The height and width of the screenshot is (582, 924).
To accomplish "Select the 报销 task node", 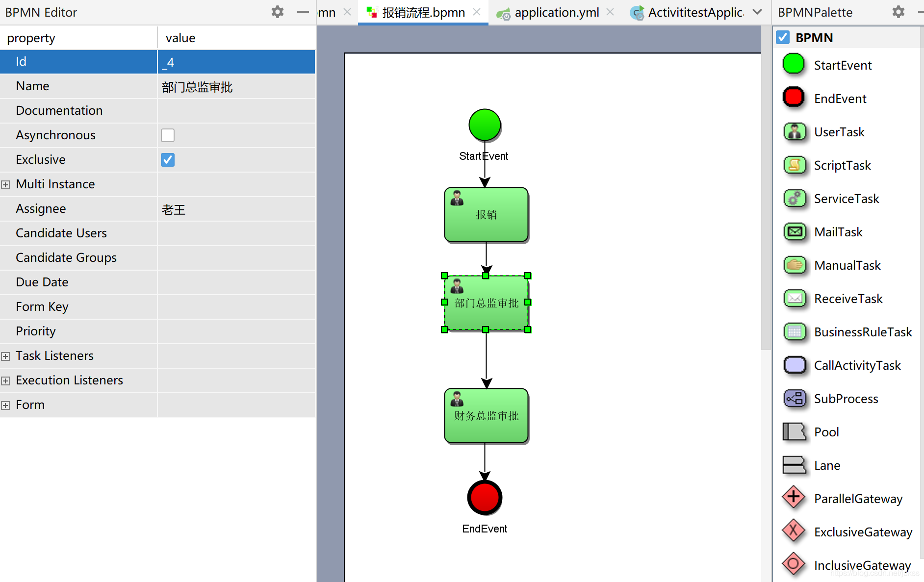I will [486, 215].
